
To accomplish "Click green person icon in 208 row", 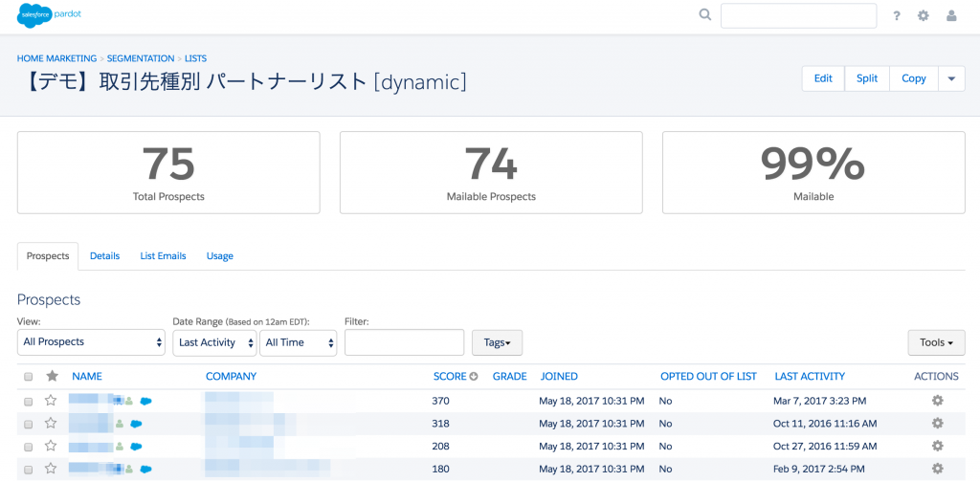I will [x=119, y=447].
